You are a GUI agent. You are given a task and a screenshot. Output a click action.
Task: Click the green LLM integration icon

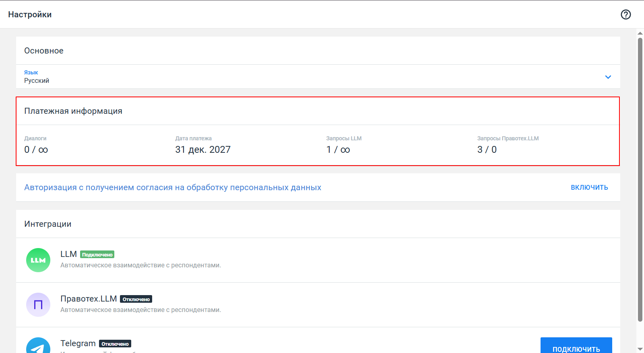point(38,260)
